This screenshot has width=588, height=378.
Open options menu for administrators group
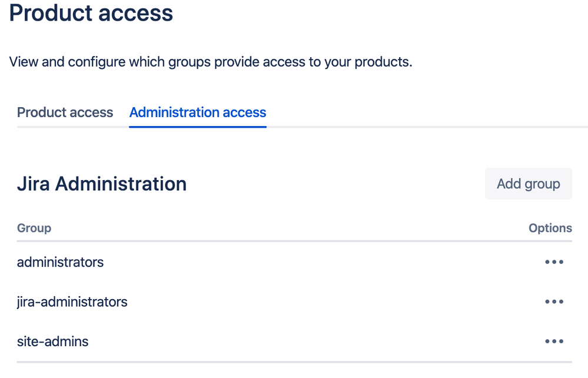pos(554,262)
